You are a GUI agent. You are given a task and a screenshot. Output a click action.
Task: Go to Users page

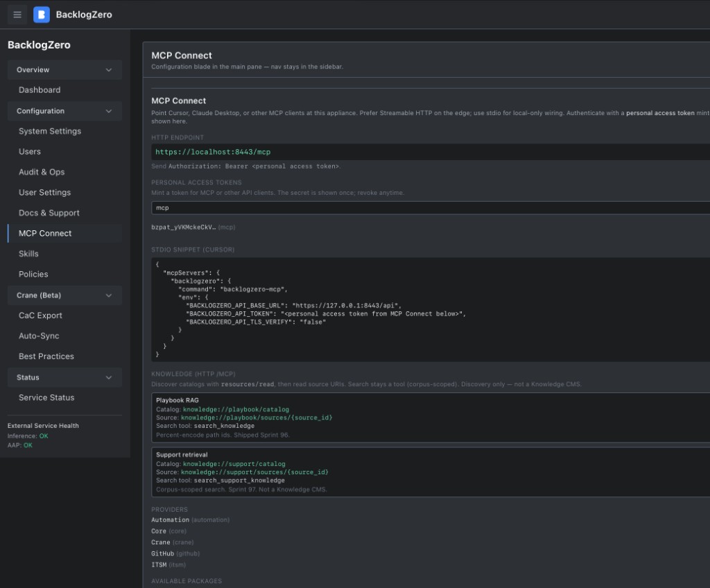(x=64, y=152)
